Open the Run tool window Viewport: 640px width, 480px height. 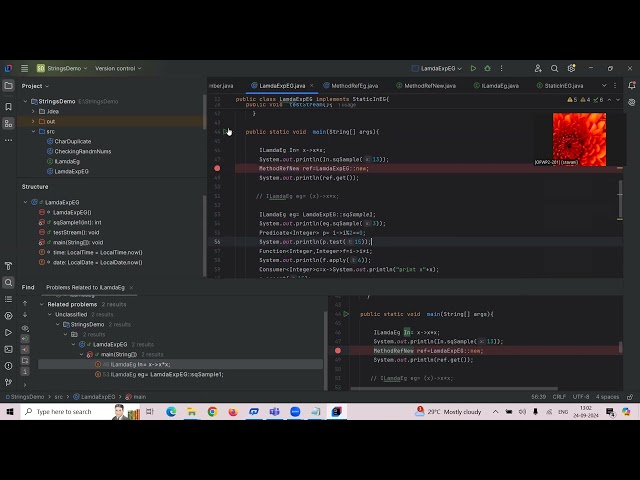8,333
